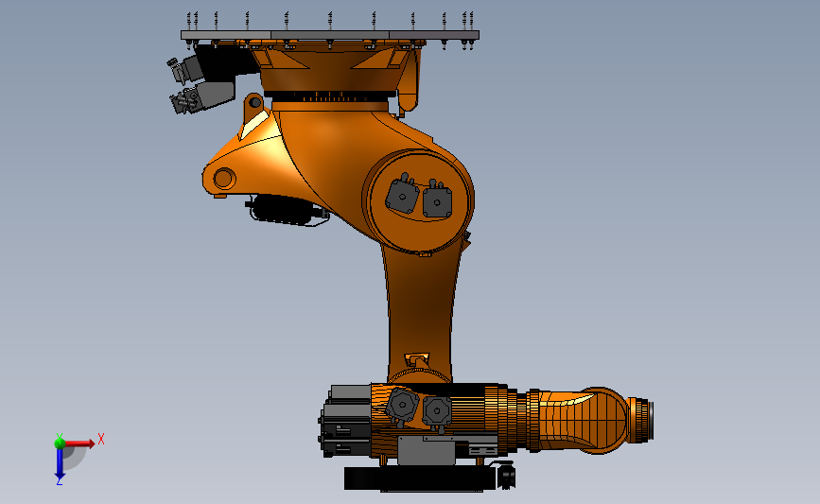
Task: Select the round pivot hole on the orange bracket
Action: tap(224, 179)
